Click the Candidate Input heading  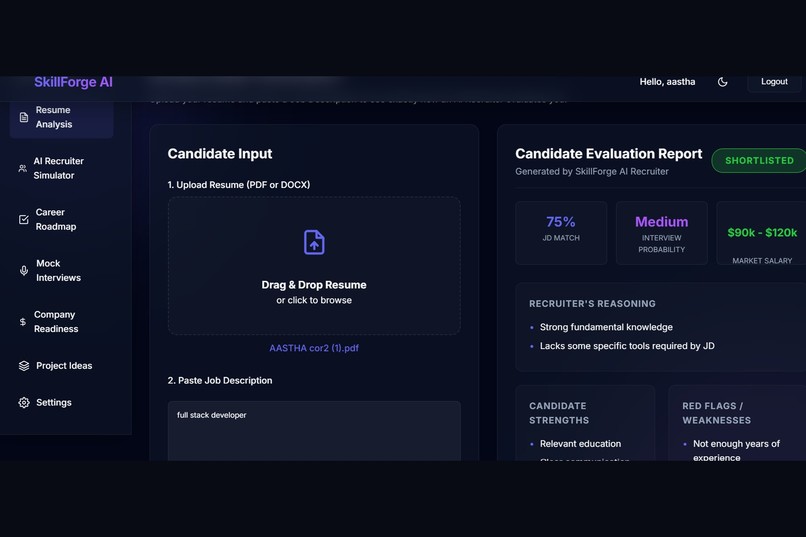pyautogui.click(x=219, y=154)
